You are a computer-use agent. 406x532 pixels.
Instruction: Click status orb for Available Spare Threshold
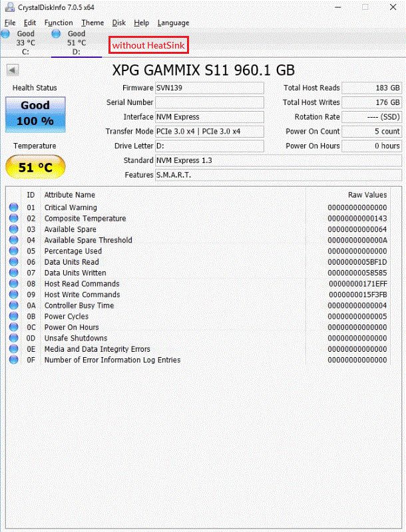[13, 239]
